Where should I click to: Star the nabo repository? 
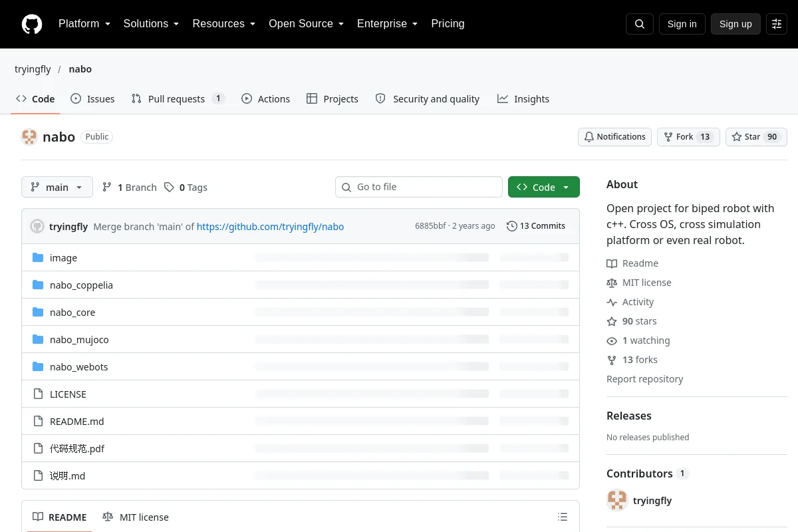756,137
